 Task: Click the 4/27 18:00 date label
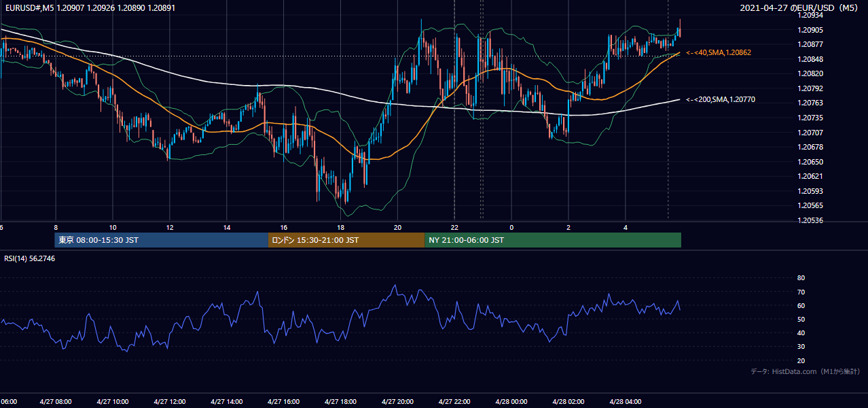pos(341,401)
